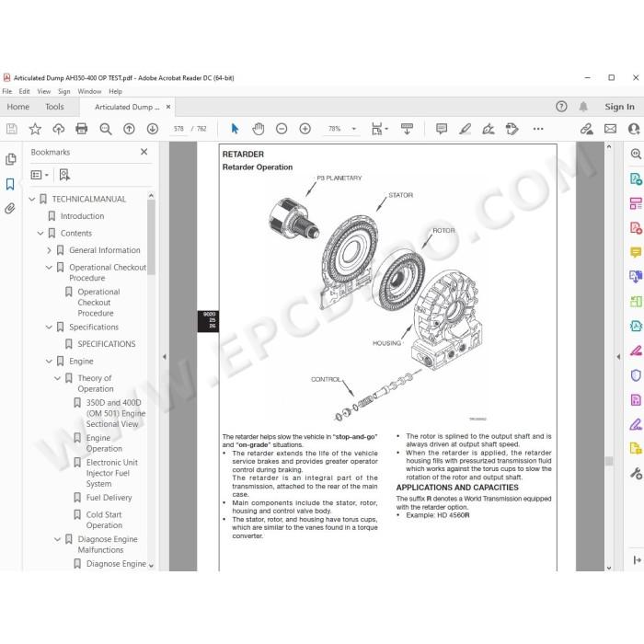Collapse the left navigation pane arrow

click(x=165, y=357)
